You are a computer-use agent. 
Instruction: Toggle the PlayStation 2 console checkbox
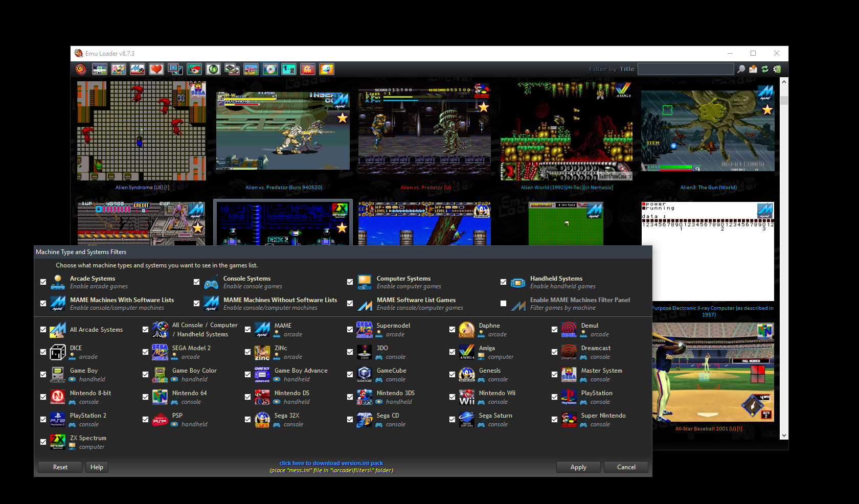(x=43, y=419)
